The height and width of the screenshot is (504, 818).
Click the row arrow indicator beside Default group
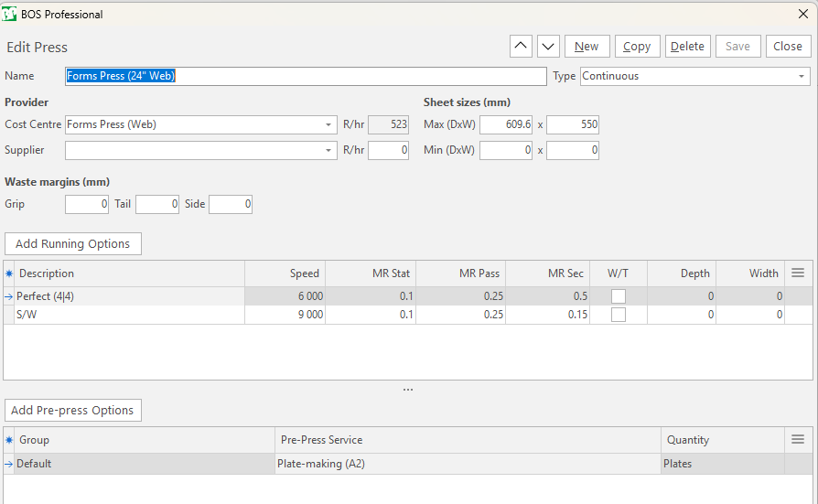(x=9, y=464)
